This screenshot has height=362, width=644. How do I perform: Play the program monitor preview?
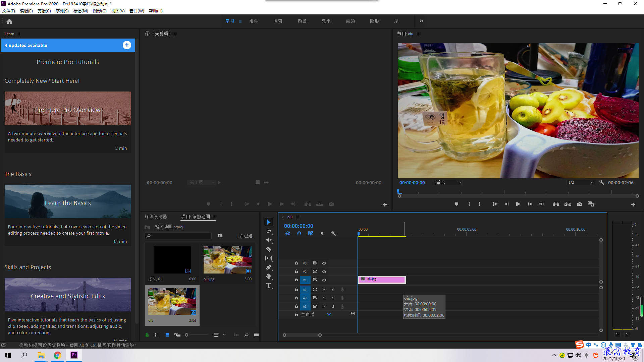click(518, 204)
